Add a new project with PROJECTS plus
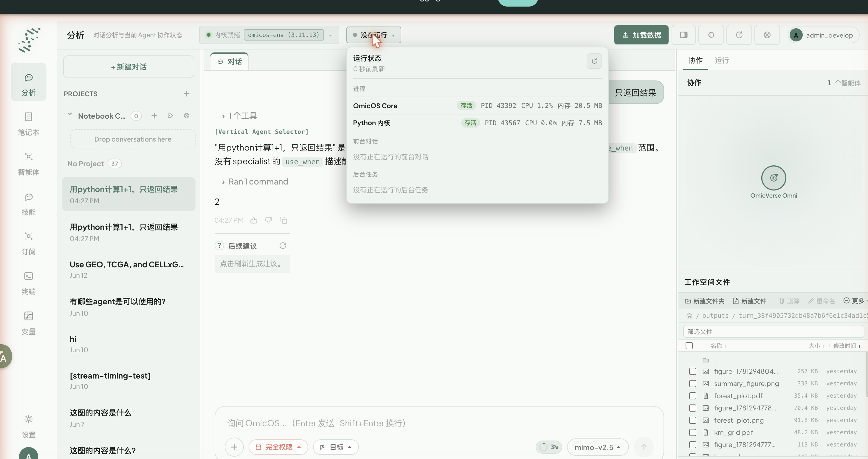Screen dimensions: 868x459 coord(186,93)
